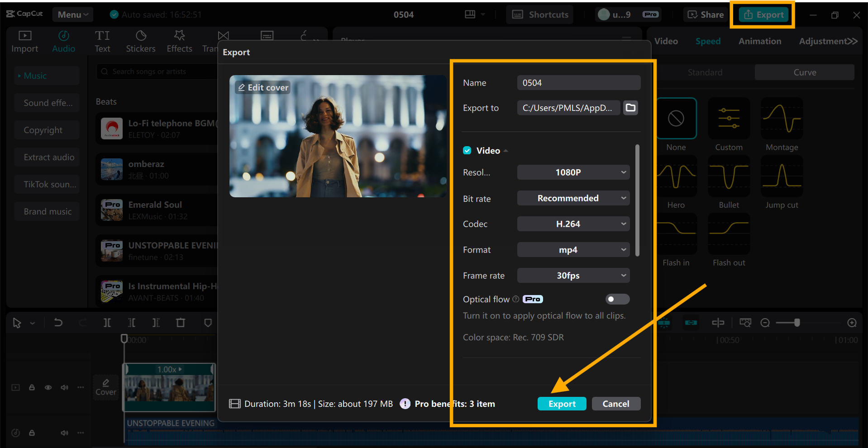The width and height of the screenshot is (868, 448).
Task: Open the Shortcuts button
Action: [x=540, y=14]
